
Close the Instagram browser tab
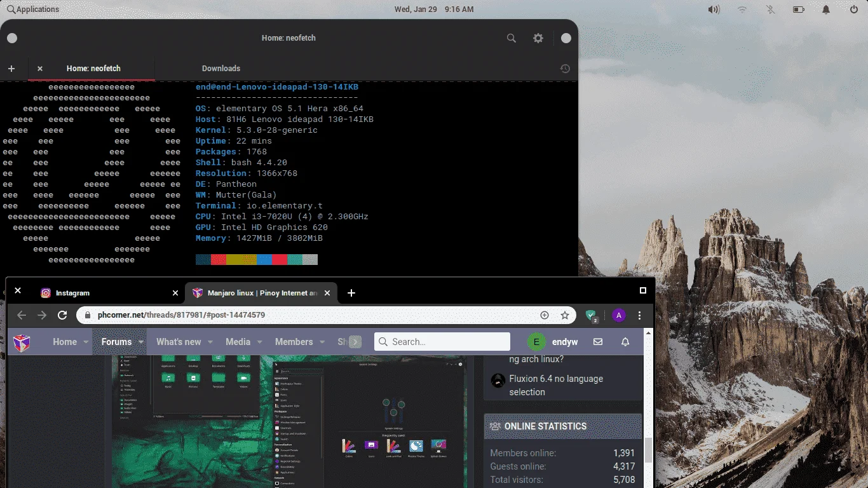pos(175,293)
